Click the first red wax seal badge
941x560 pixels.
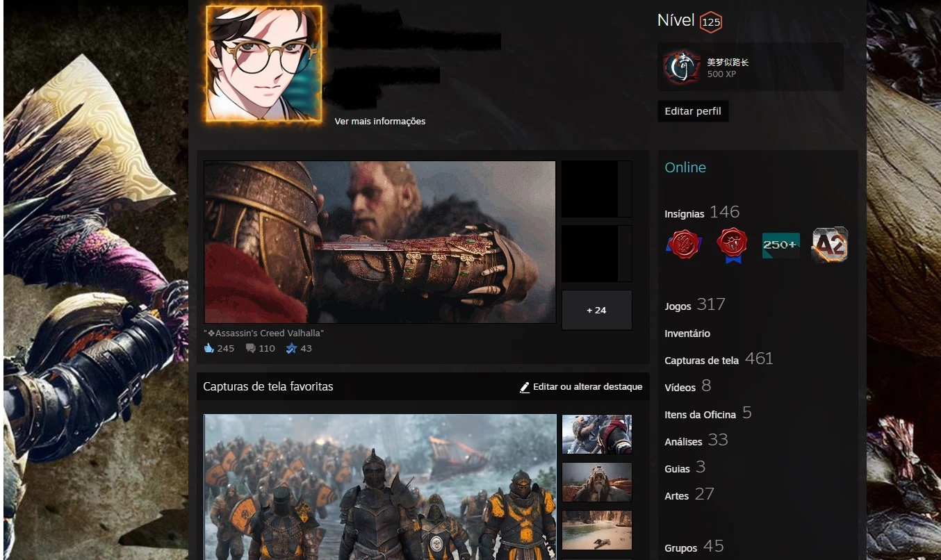tap(684, 245)
